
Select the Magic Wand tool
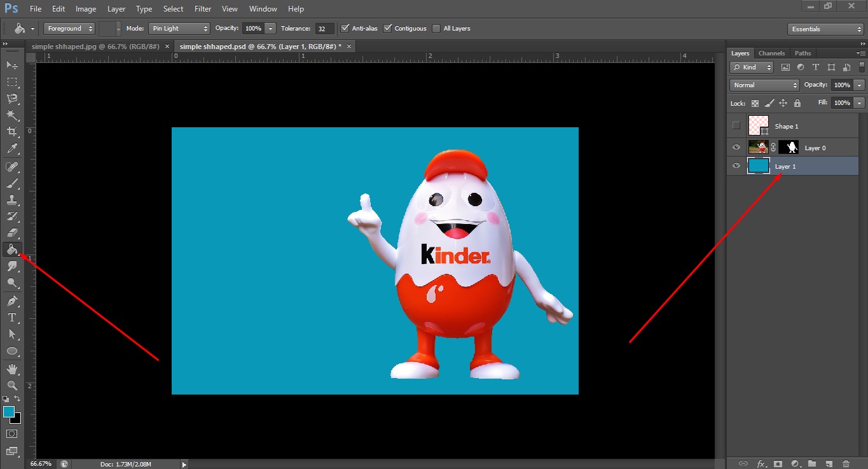tap(12, 115)
